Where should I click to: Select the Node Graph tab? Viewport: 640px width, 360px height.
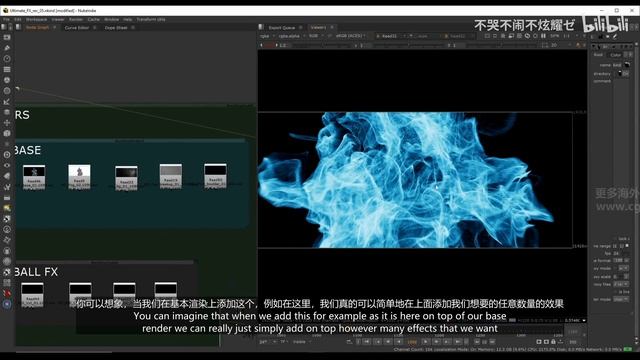(37, 27)
